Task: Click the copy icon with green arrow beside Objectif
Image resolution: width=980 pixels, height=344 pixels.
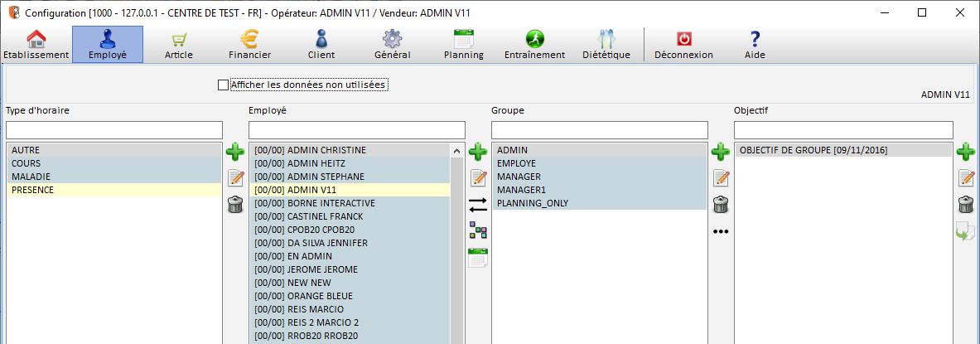Action: [x=965, y=232]
